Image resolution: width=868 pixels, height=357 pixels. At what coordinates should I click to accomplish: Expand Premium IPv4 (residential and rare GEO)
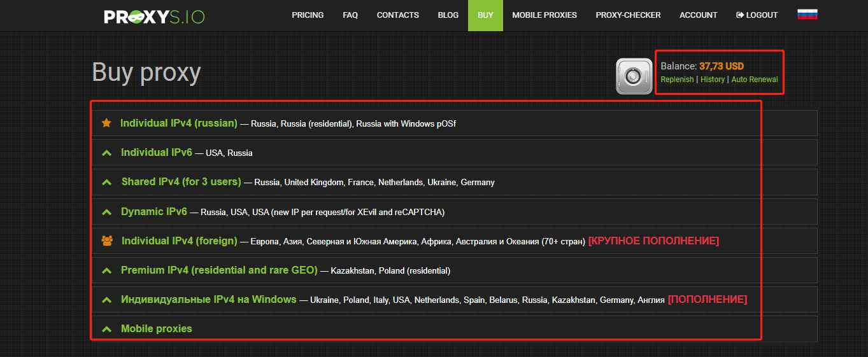coord(218,270)
